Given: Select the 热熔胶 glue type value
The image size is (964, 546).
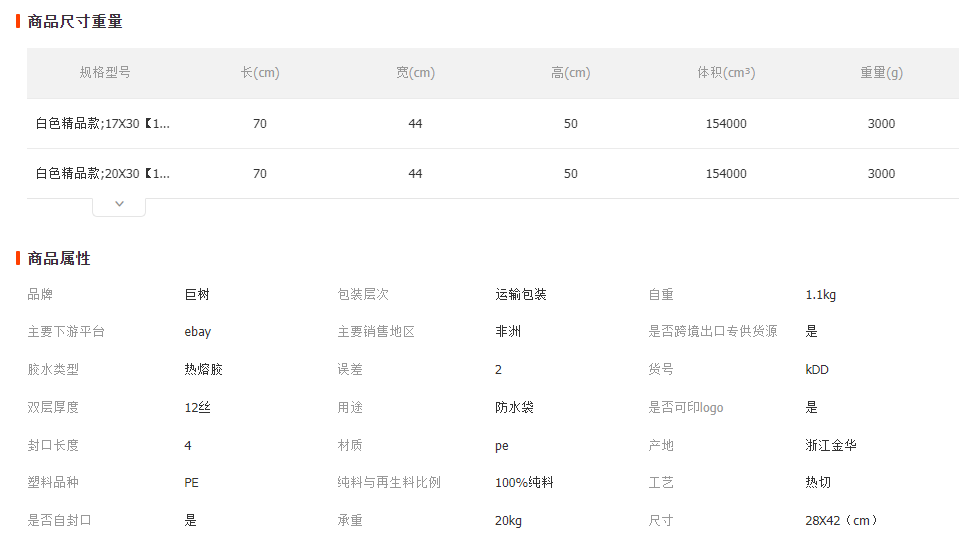Looking at the screenshot, I should 203,370.
